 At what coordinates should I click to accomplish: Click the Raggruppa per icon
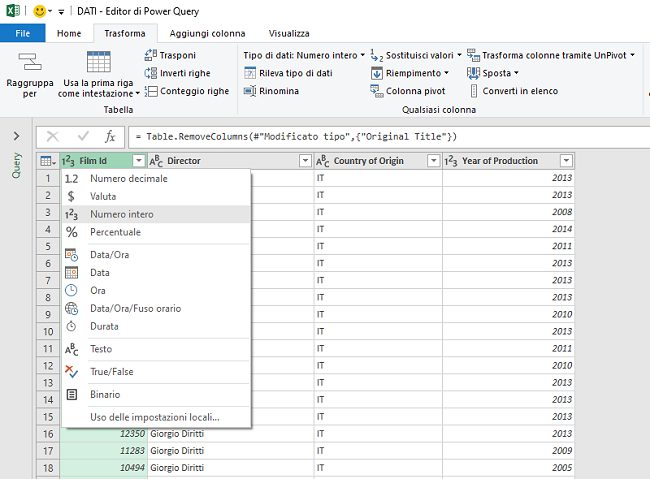coord(29,63)
